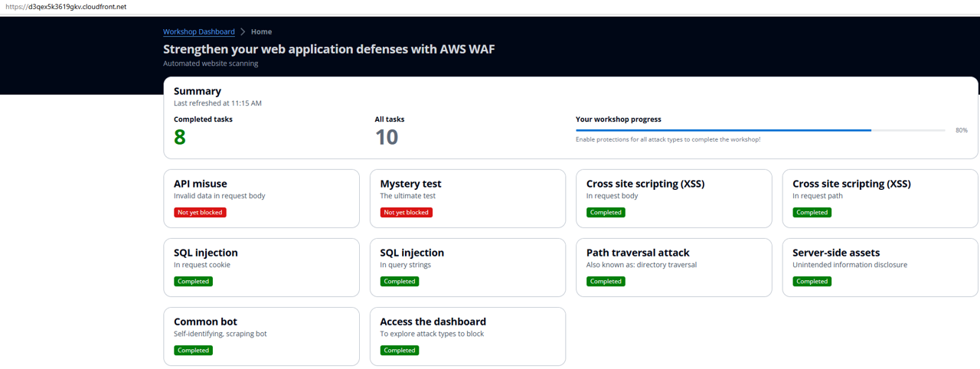Click Completed badge on Path traversal attack
Image resolution: width=980 pixels, height=369 pixels.
click(606, 282)
